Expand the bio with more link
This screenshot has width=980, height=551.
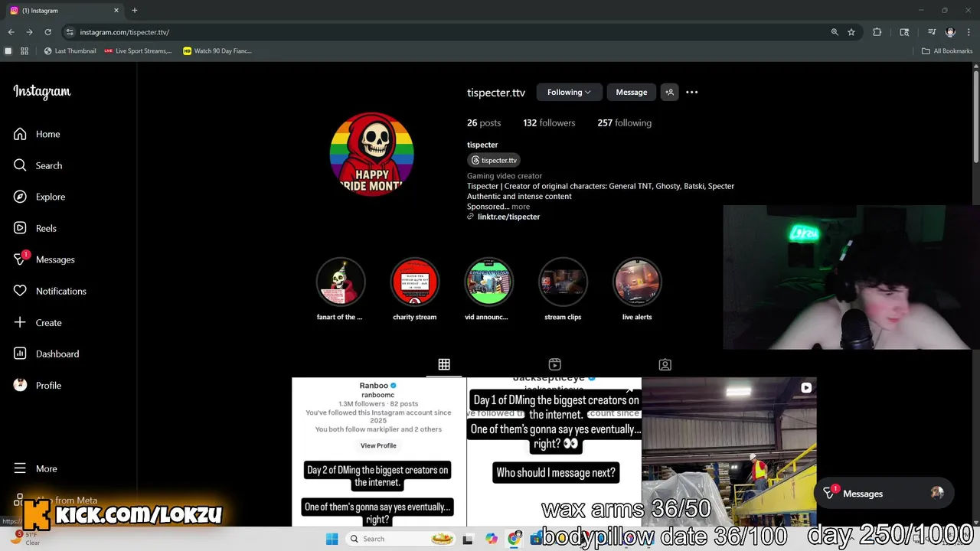click(521, 207)
